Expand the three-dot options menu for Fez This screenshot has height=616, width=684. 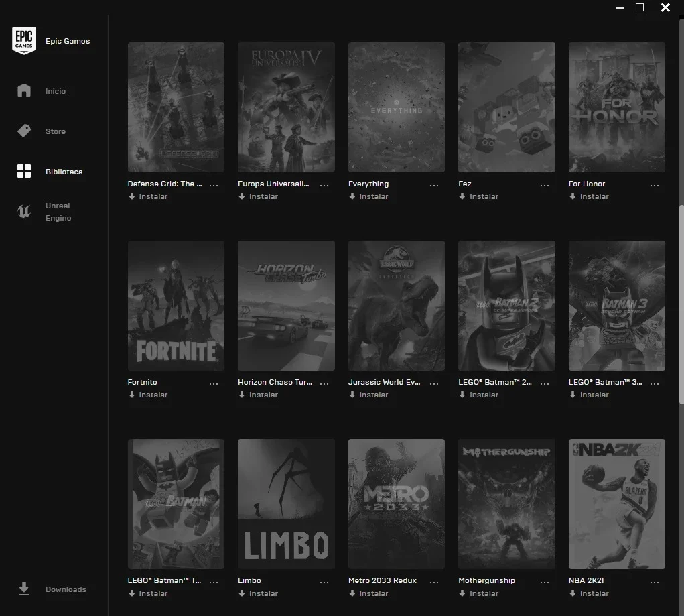tap(545, 185)
